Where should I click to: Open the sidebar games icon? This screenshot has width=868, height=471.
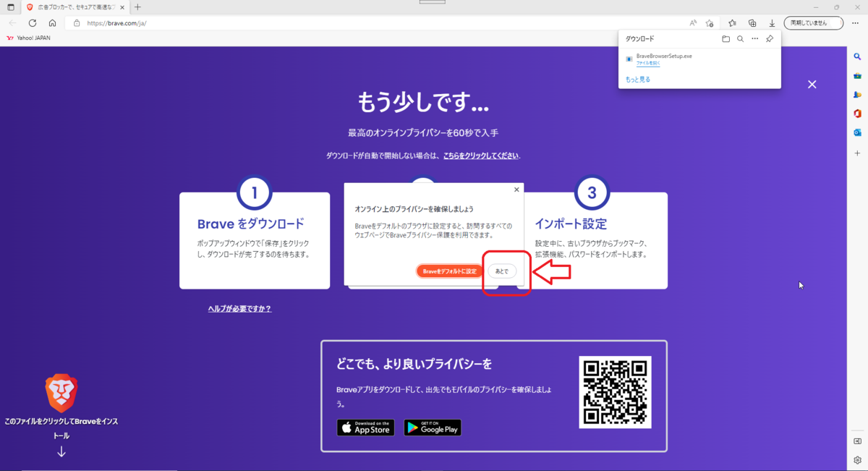click(x=857, y=95)
